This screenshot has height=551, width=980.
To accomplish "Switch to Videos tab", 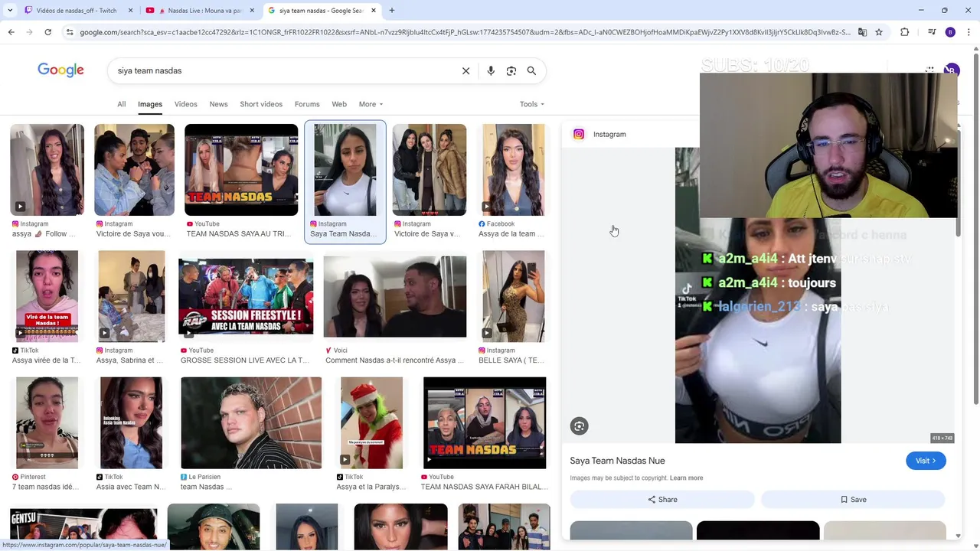I will pos(185,104).
